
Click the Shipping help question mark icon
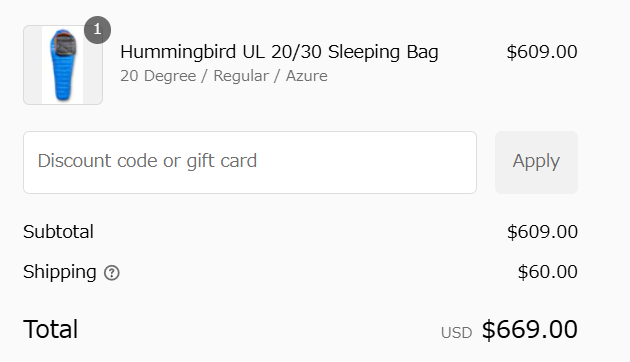[x=112, y=273]
